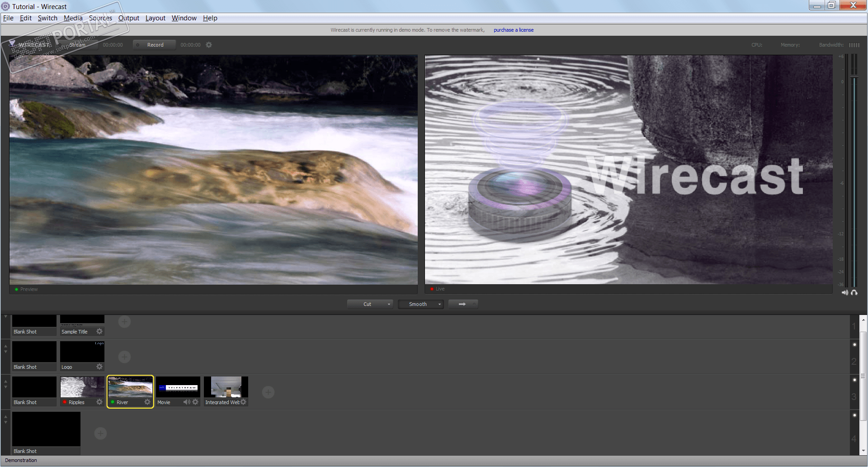Click the shot list vertical scrollbar thumb
The width and height of the screenshot is (868, 467).
click(x=863, y=376)
